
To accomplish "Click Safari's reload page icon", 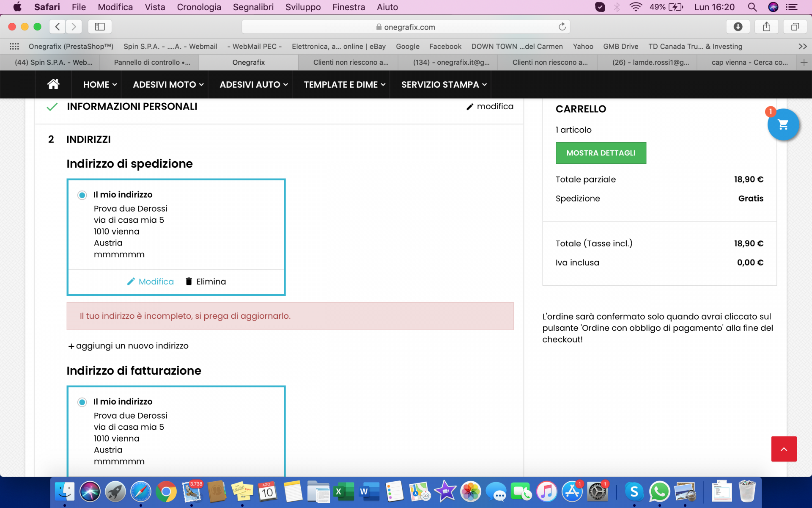I will (562, 27).
